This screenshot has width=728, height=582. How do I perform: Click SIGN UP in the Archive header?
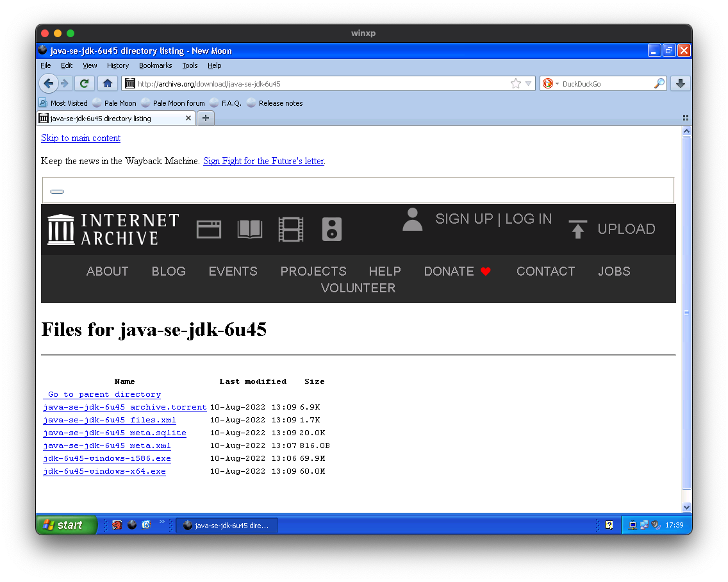[x=464, y=219]
